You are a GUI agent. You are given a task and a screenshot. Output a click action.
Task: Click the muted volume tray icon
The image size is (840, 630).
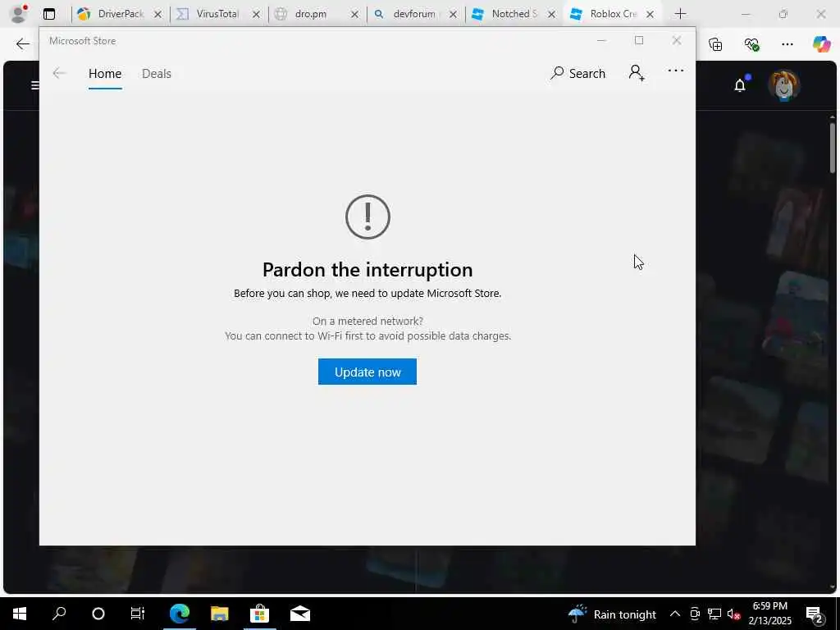click(734, 614)
